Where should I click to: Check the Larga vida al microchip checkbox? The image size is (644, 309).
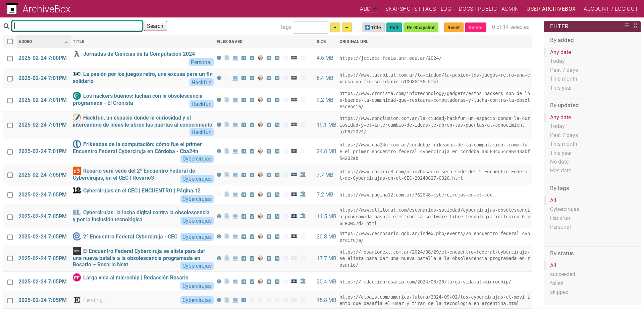10,282
